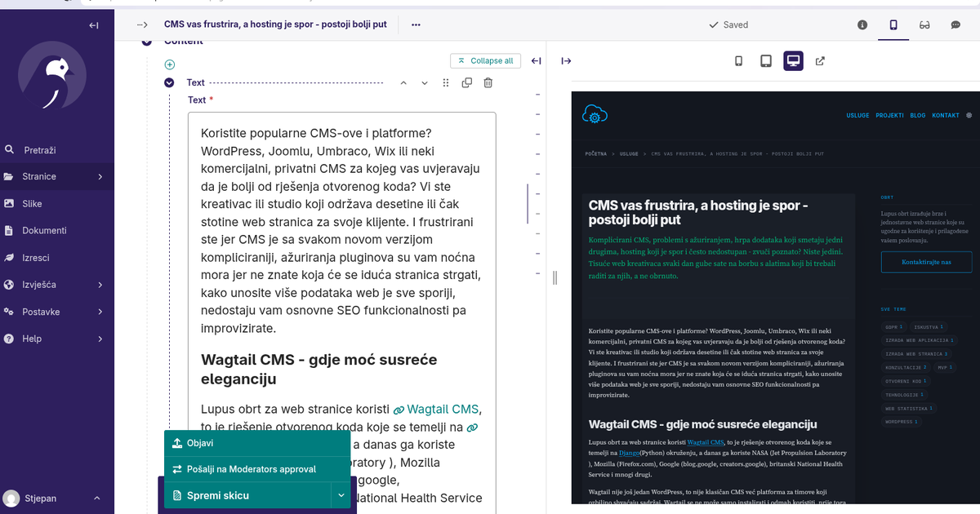This screenshot has width=980, height=514.
Task: Click the Kontaktirajte nas button in preview
Action: click(926, 262)
